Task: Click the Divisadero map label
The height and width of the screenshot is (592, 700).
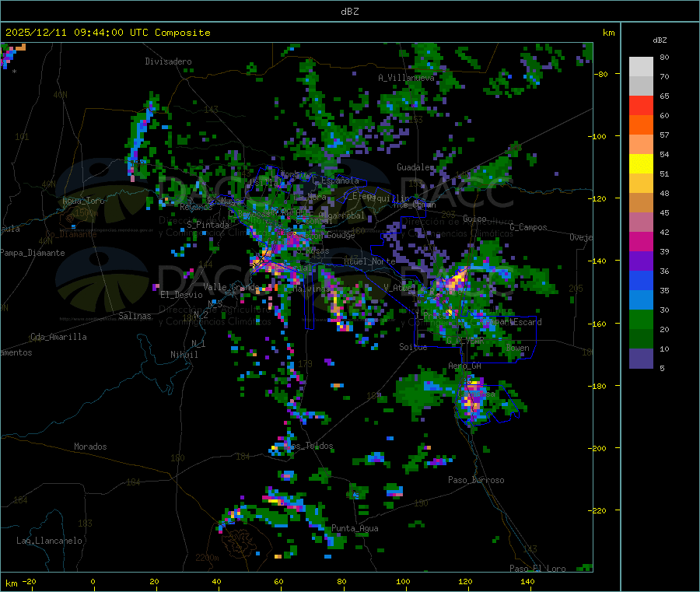Action: point(168,61)
